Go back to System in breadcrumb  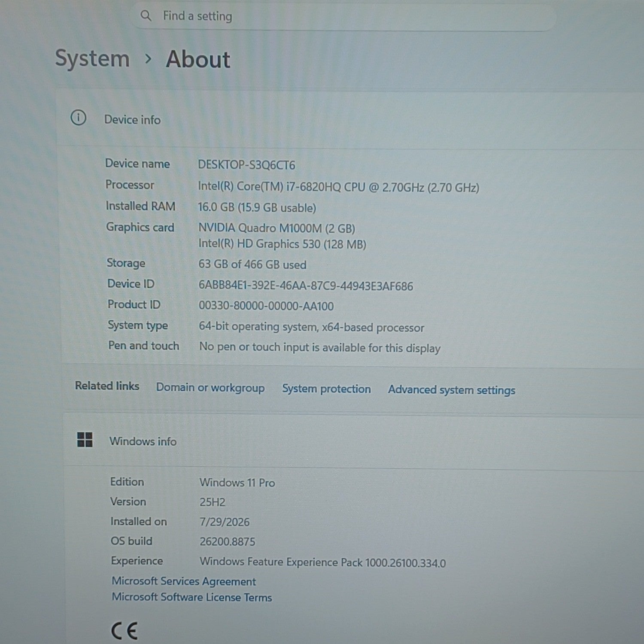coord(92,58)
